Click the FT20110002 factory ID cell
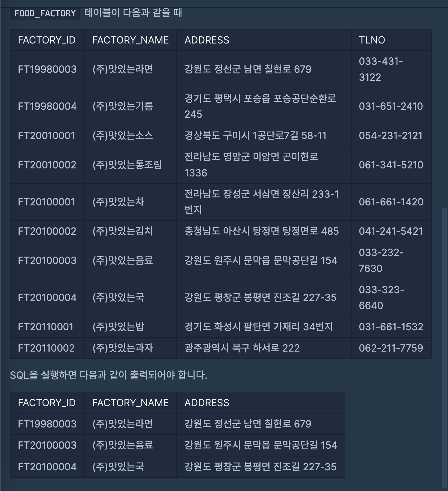This screenshot has height=491, width=448. click(46, 348)
